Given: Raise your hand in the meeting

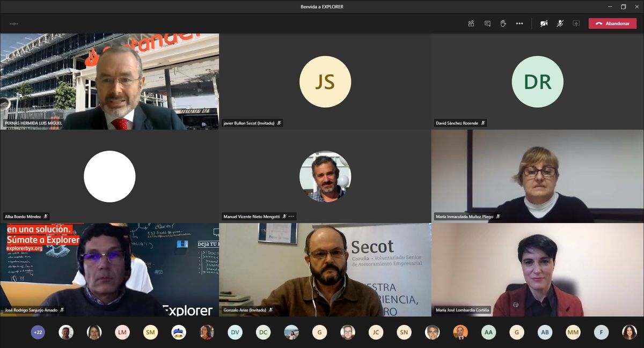Looking at the screenshot, I should [x=503, y=24].
